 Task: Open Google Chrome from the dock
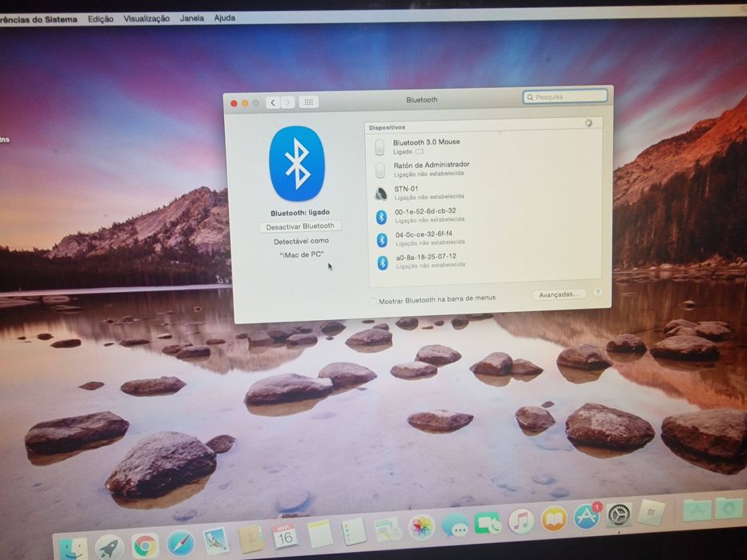(145, 546)
